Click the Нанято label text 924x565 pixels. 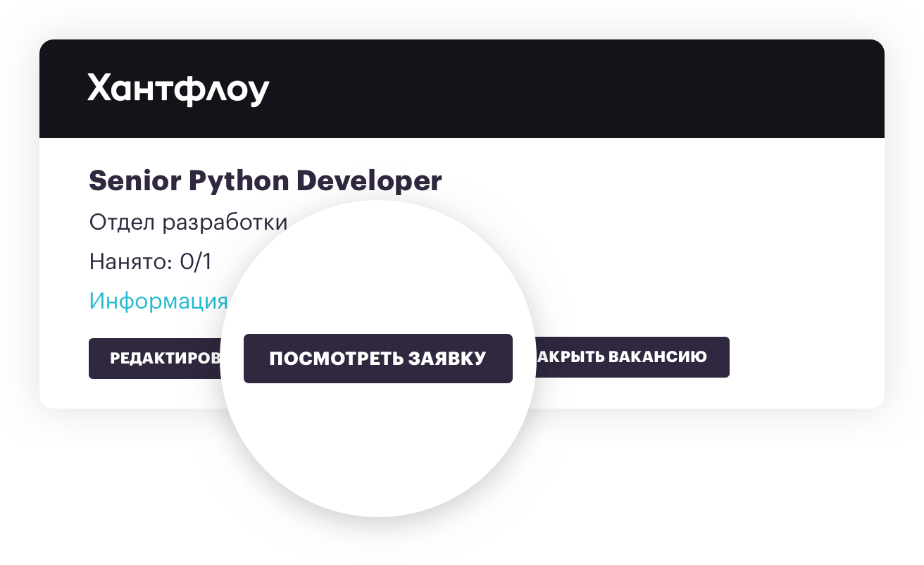tap(130, 261)
